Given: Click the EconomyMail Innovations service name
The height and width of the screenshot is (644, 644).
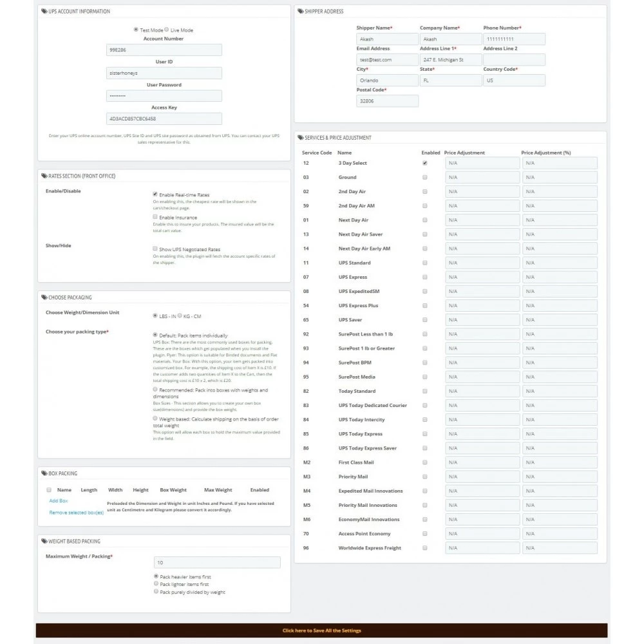Looking at the screenshot, I should (369, 520).
